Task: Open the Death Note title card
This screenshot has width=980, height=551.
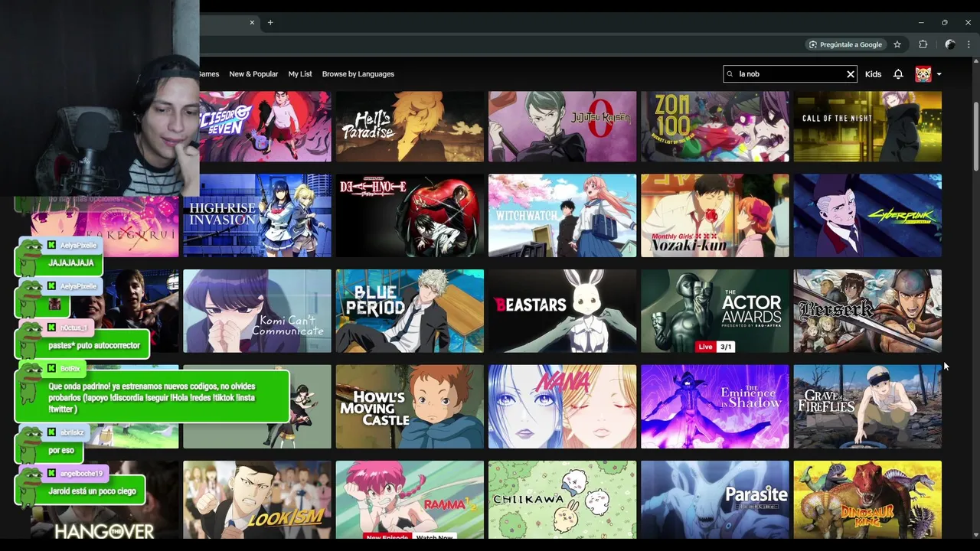Action: point(410,215)
